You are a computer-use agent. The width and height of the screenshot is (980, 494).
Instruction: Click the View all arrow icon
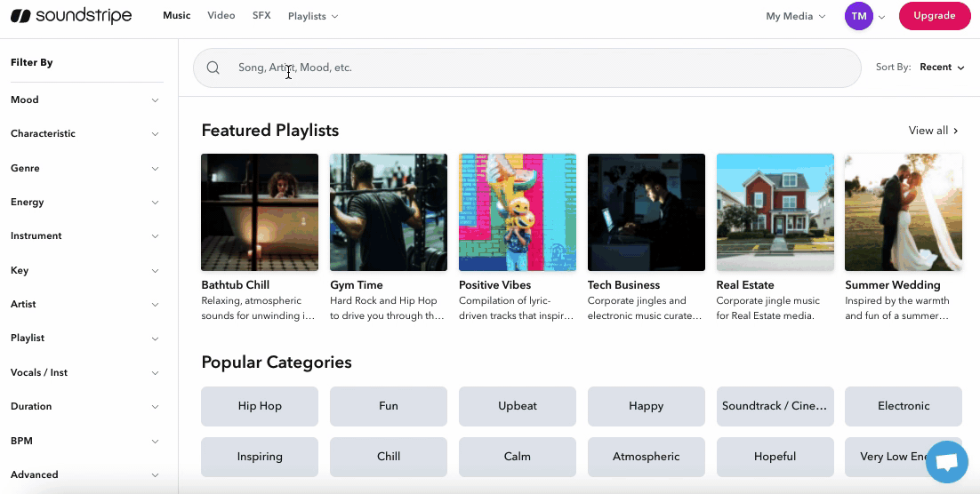pos(956,131)
